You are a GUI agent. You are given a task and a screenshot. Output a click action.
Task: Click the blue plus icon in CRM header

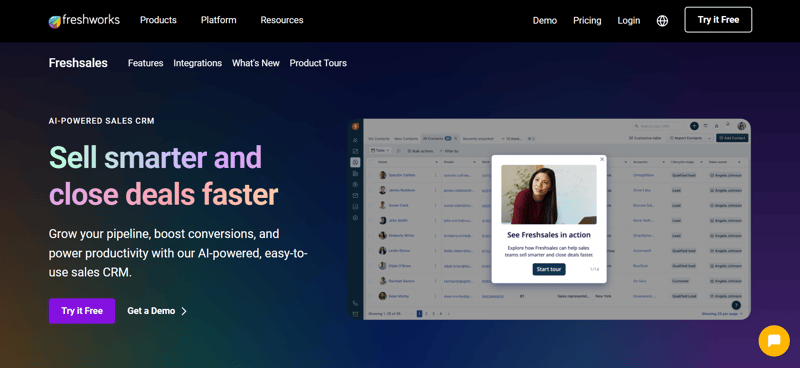tap(694, 126)
